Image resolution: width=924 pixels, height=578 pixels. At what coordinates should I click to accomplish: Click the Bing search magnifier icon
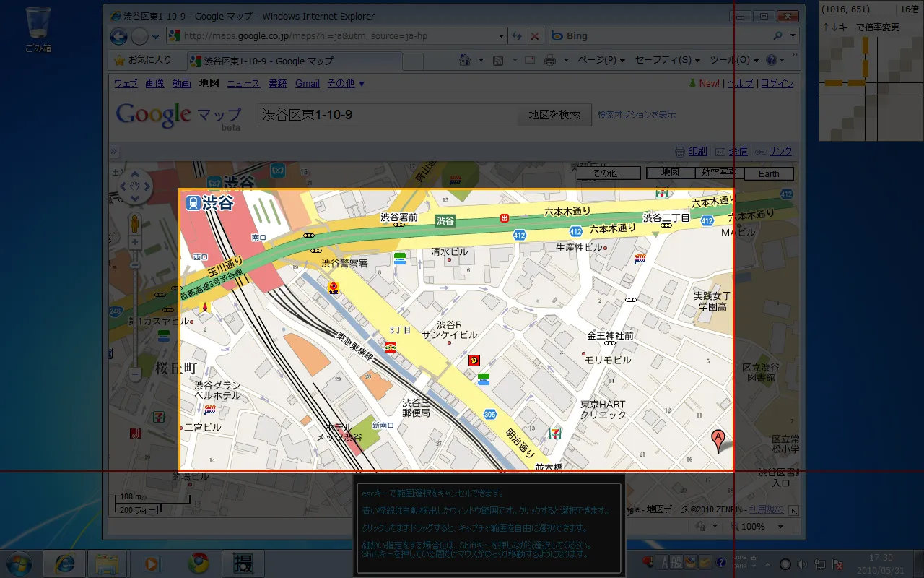(777, 35)
